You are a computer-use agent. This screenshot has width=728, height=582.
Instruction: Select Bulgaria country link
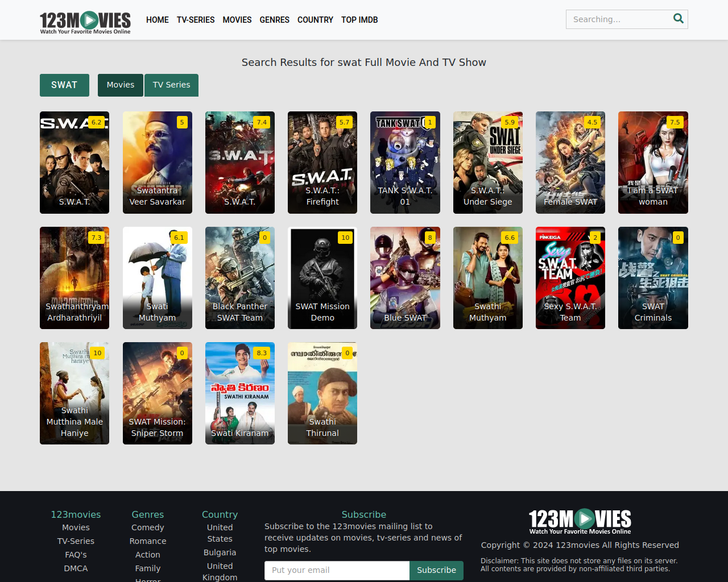pyautogui.click(x=220, y=552)
